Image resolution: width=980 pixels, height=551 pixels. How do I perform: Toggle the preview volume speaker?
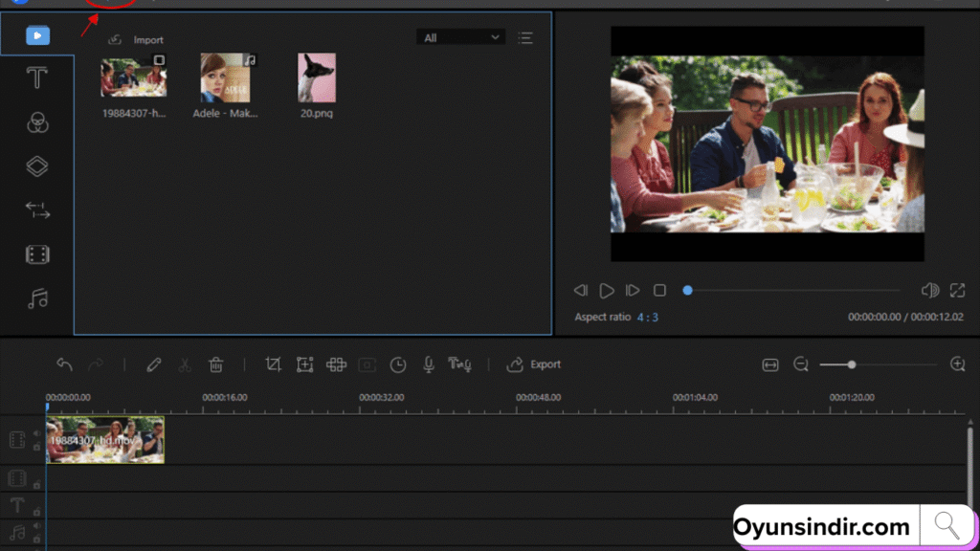tap(929, 290)
